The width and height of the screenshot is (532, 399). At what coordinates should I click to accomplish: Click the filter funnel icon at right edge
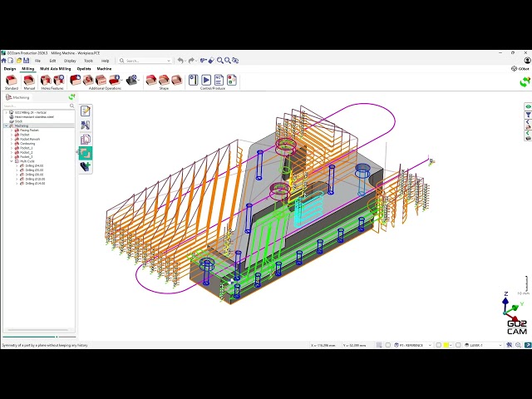pyautogui.click(x=528, y=115)
